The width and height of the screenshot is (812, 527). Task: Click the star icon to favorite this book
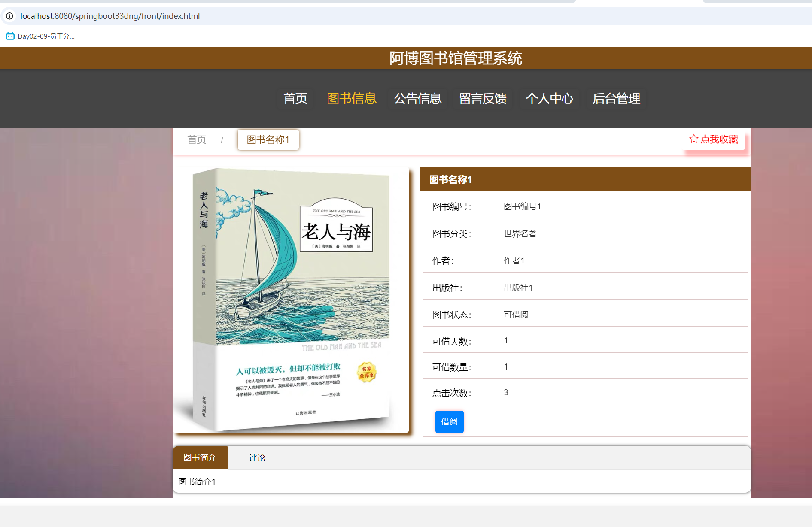tap(694, 139)
